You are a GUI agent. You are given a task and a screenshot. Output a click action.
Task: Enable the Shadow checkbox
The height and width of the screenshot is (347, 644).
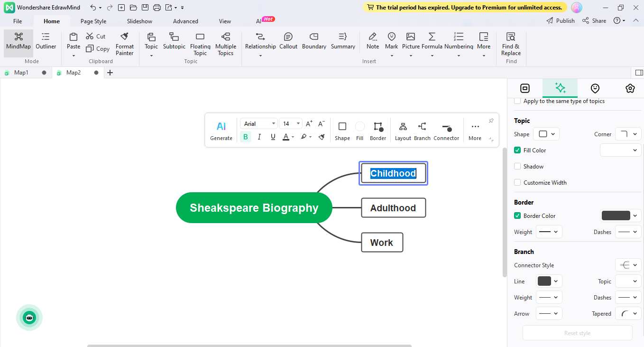tap(518, 167)
